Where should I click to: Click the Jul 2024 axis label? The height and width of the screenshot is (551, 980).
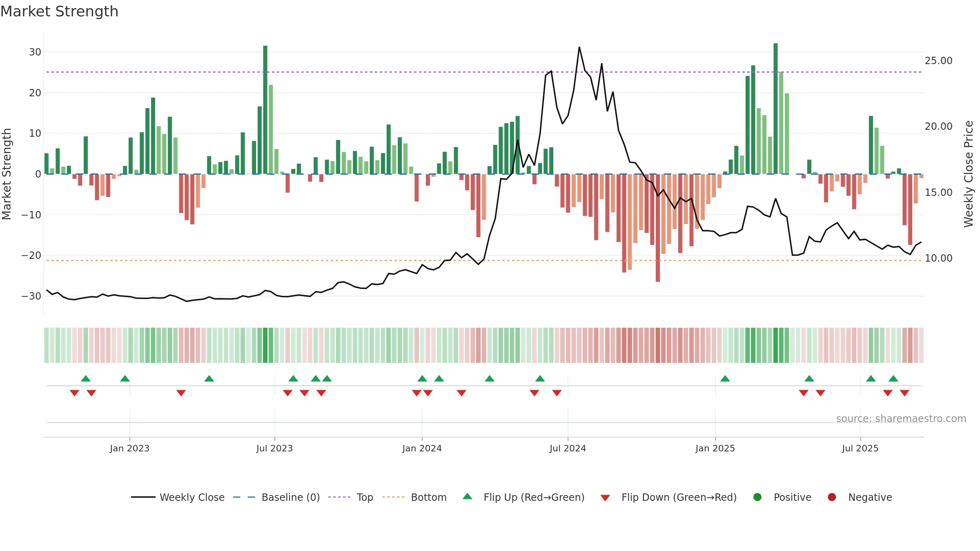click(x=568, y=448)
